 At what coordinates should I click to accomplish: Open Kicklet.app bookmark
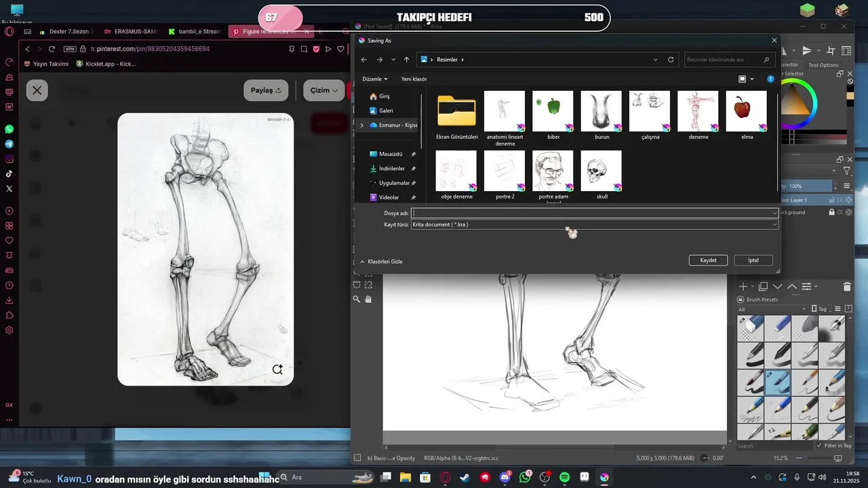point(106,64)
